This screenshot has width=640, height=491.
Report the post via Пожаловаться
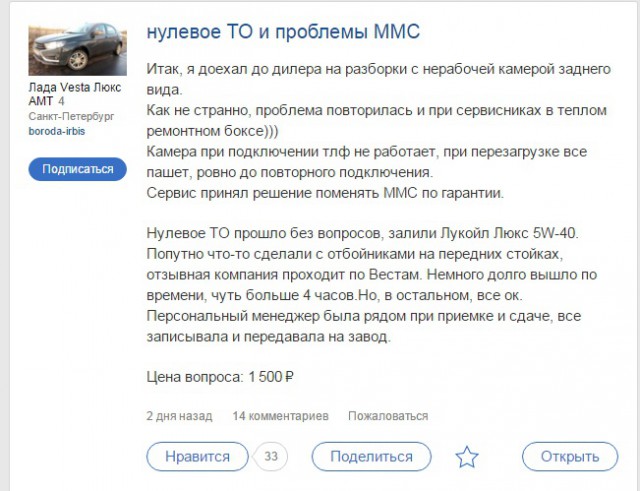[x=388, y=416]
